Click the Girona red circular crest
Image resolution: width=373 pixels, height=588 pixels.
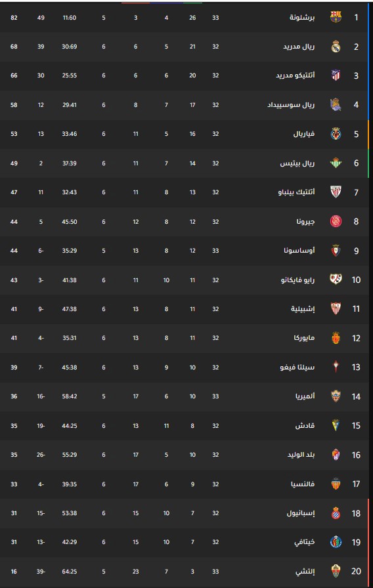tap(336, 221)
